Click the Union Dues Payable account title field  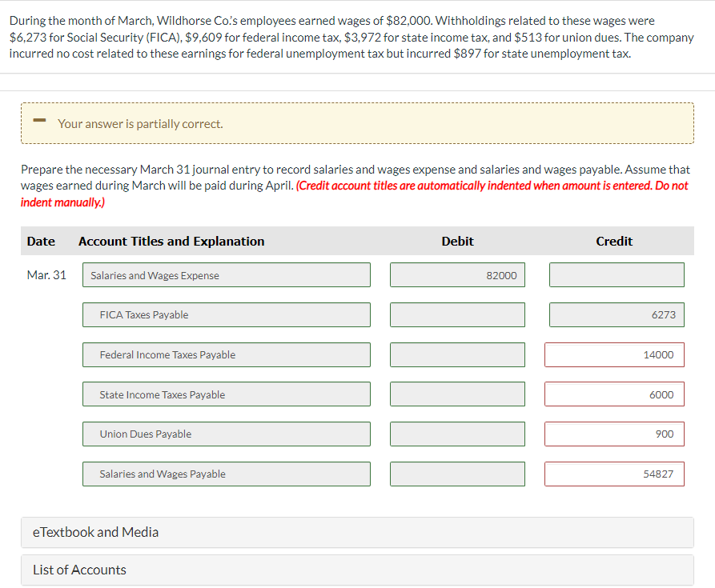pyautogui.click(x=227, y=434)
